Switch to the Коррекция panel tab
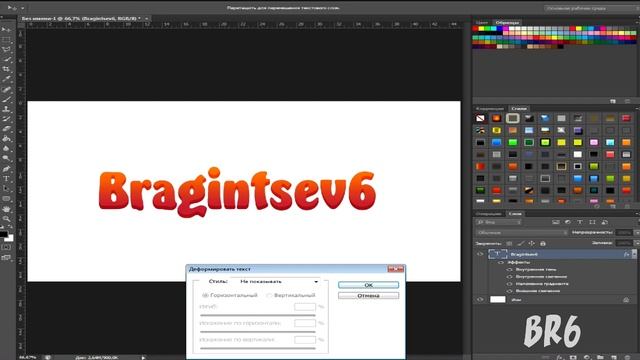Screen dimensions: 640x360 tap(490, 109)
